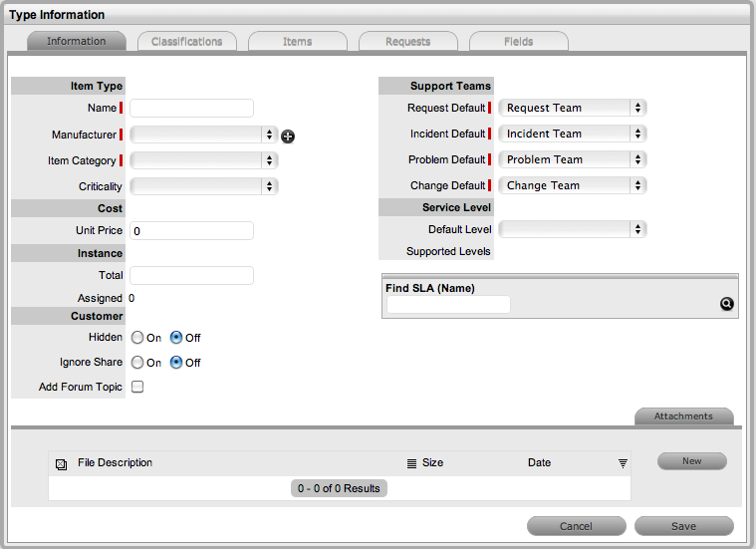Image resolution: width=756 pixels, height=549 pixels.
Task: Set Hidden to Off
Action: coord(176,337)
